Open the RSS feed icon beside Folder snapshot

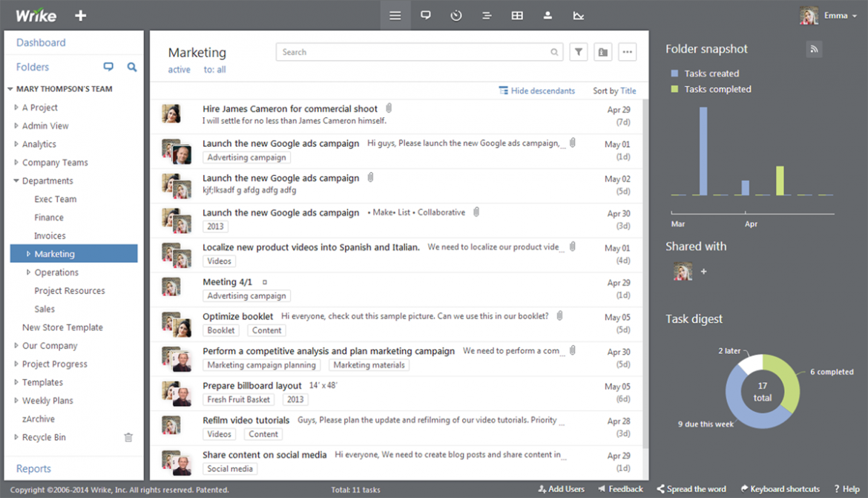(814, 48)
